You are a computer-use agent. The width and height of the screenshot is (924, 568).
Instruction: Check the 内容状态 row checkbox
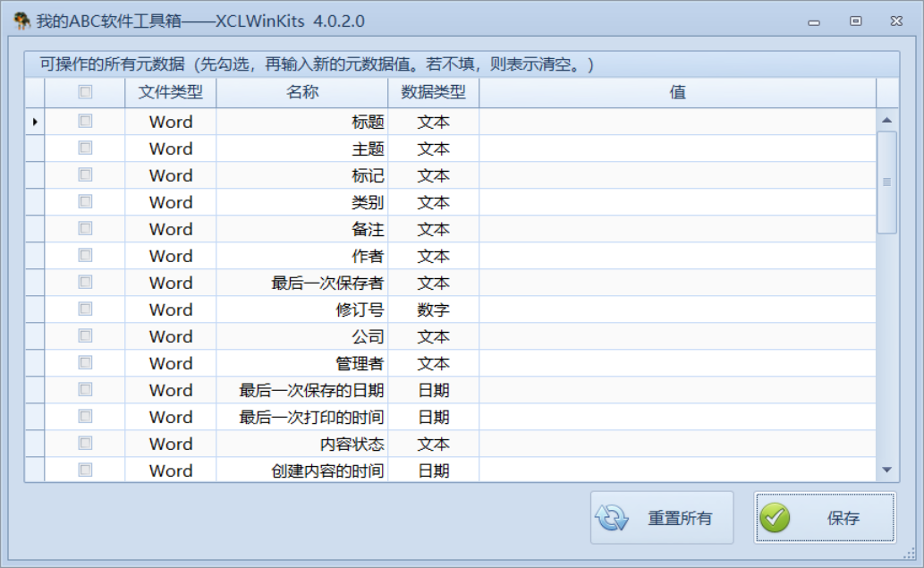coord(84,444)
